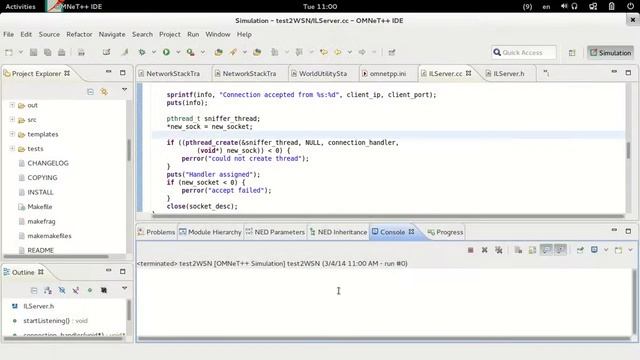Click the Save toolbar icon
The height and width of the screenshot is (360, 640).
tap(33, 52)
